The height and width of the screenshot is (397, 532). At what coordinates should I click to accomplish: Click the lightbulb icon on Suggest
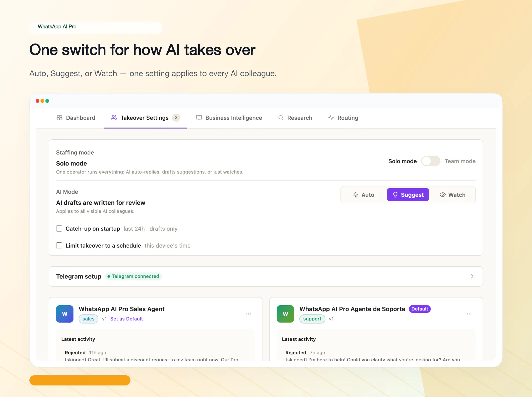(x=395, y=195)
